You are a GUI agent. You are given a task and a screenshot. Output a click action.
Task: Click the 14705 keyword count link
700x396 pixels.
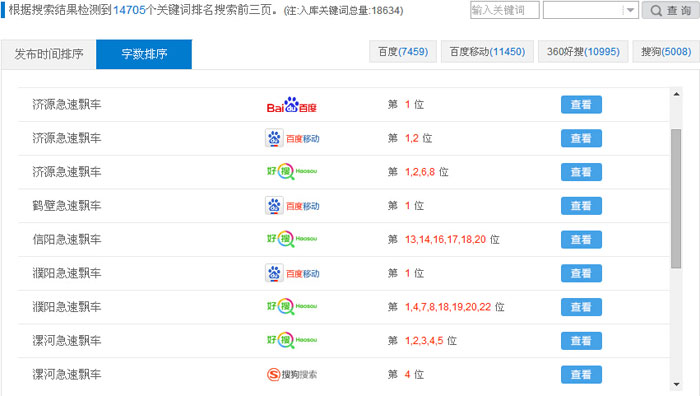tap(129, 10)
